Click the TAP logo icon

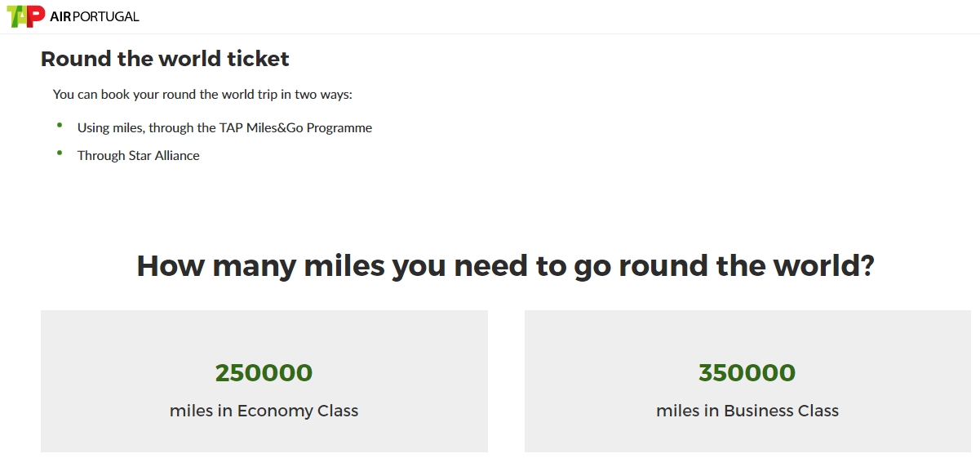pyautogui.click(x=25, y=16)
